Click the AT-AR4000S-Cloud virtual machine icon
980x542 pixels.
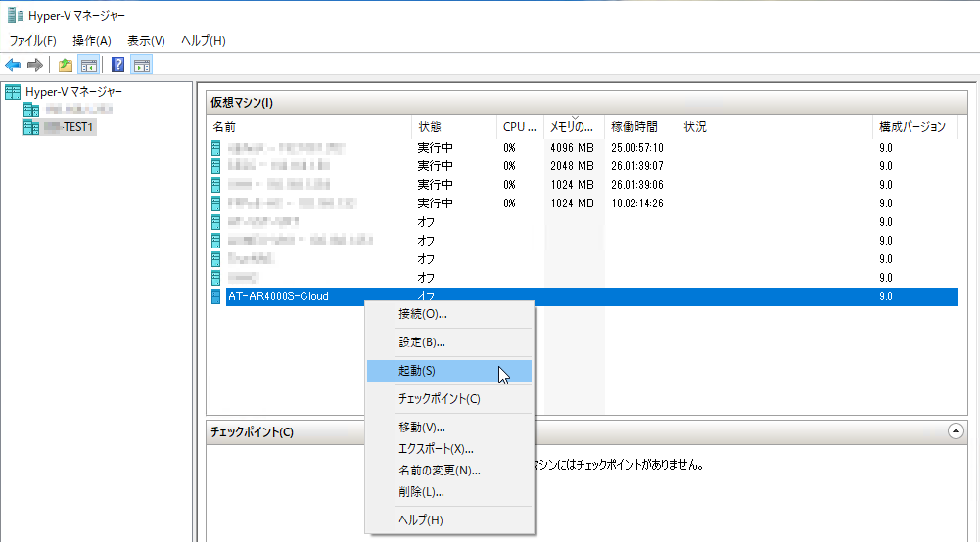click(216, 296)
